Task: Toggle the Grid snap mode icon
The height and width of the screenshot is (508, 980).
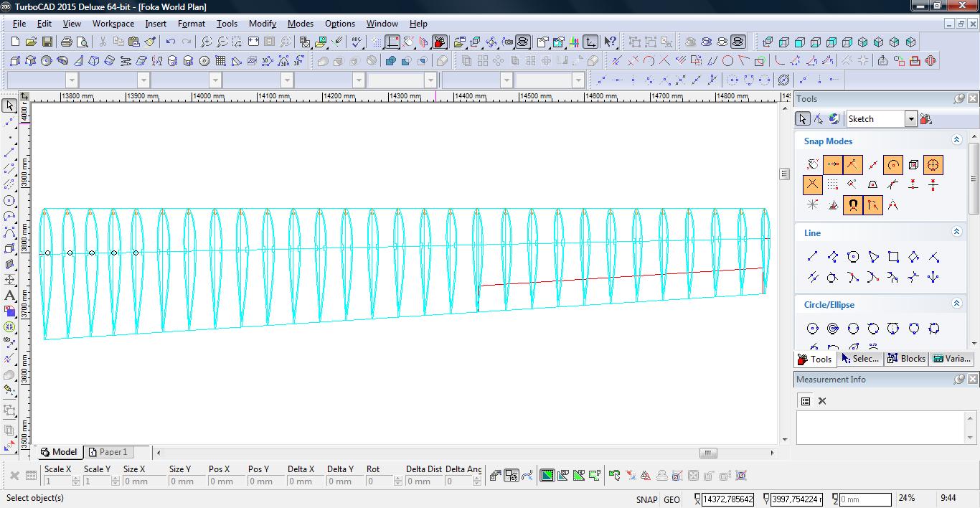Action: pyautogui.click(x=832, y=185)
